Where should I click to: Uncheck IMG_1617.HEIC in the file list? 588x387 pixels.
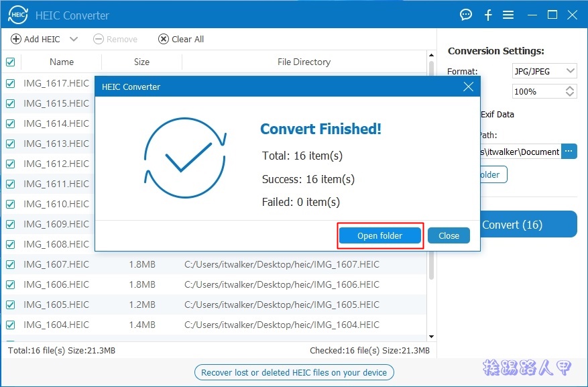click(9, 83)
